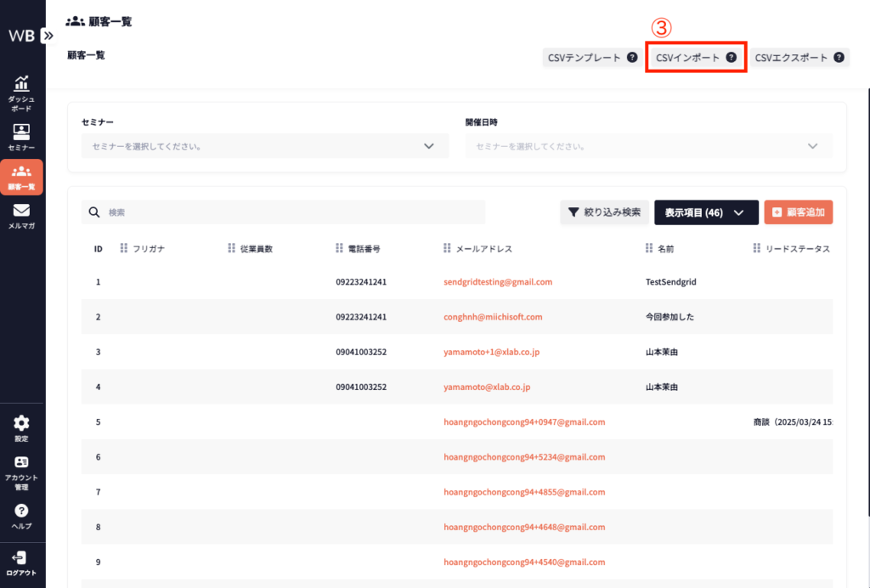Click the CSVテンプレート button
The width and height of the screenshot is (870, 588).
coord(591,58)
